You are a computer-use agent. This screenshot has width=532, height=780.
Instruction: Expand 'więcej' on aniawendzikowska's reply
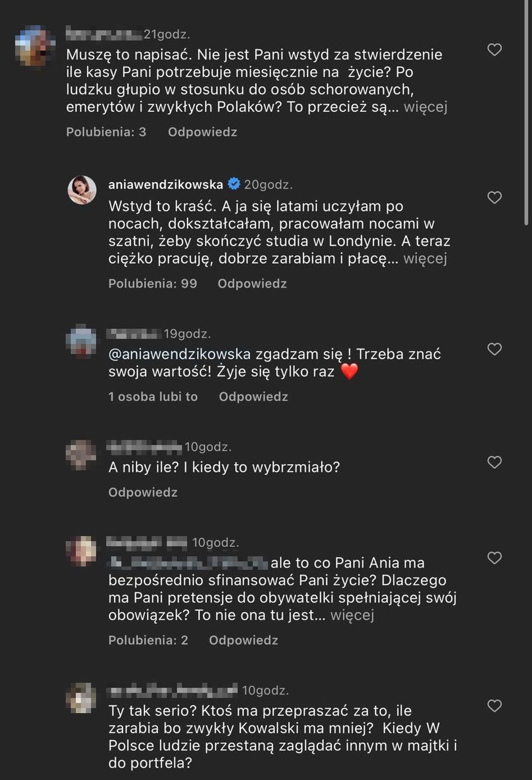(x=425, y=259)
